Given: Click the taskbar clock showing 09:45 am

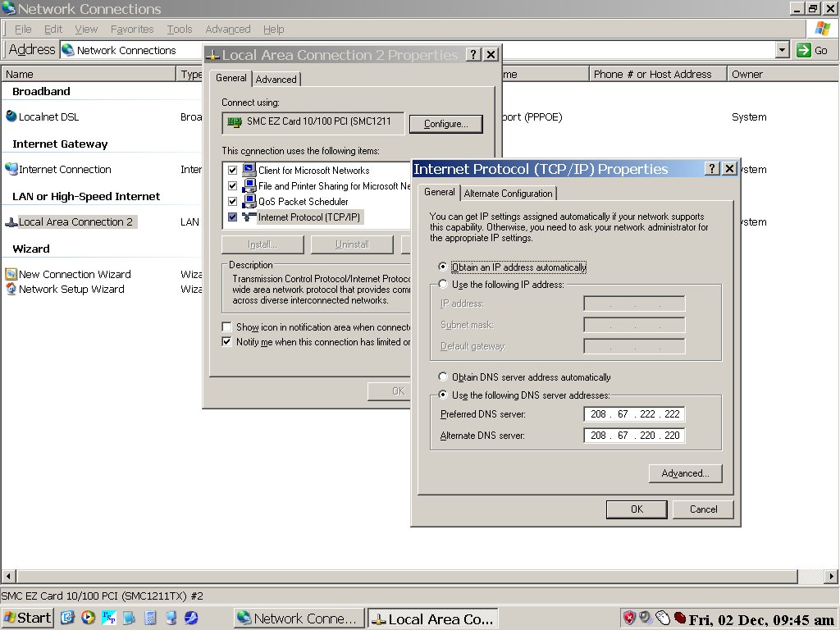Looking at the screenshot, I should 761,619.
